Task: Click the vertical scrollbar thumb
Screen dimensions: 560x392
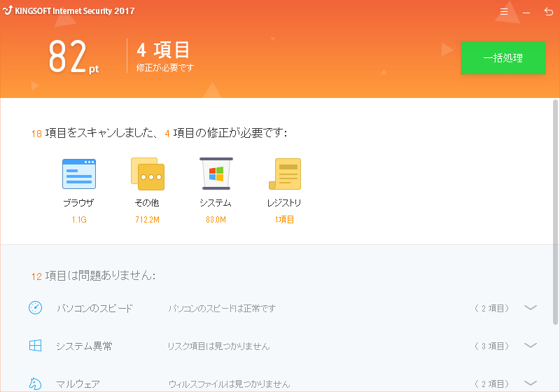Action: [555, 212]
